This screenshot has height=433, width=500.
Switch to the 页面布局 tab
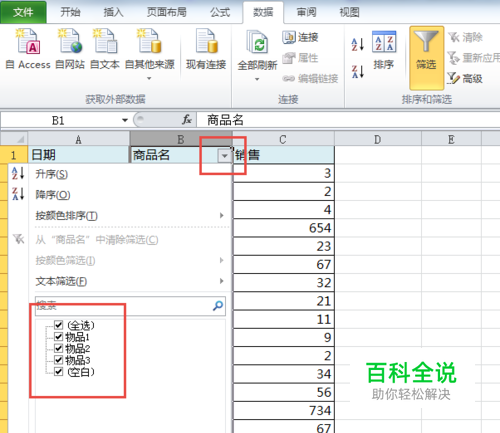tap(167, 12)
